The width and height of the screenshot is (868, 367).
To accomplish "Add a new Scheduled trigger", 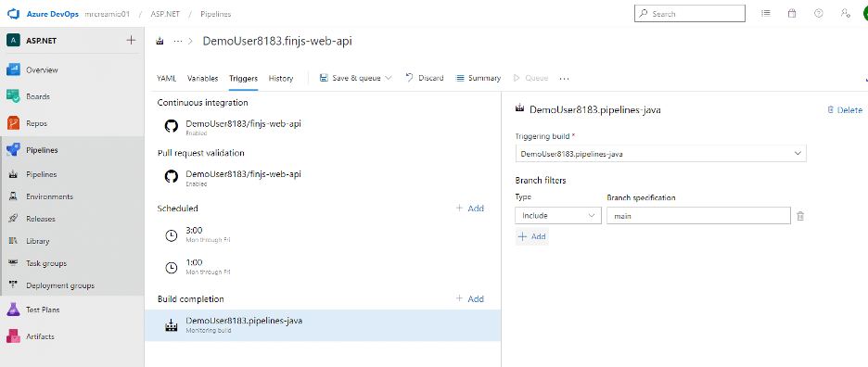I will [x=469, y=209].
